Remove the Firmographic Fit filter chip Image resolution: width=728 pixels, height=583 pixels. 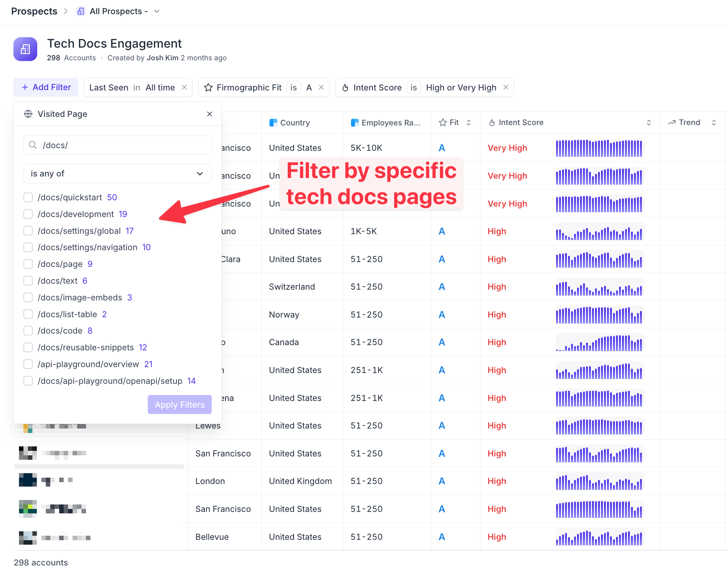point(321,87)
